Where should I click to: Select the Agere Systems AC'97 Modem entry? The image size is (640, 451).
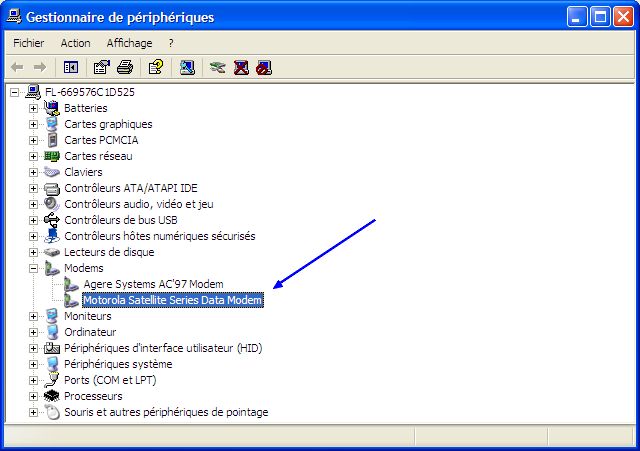pyautogui.click(x=153, y=284)
